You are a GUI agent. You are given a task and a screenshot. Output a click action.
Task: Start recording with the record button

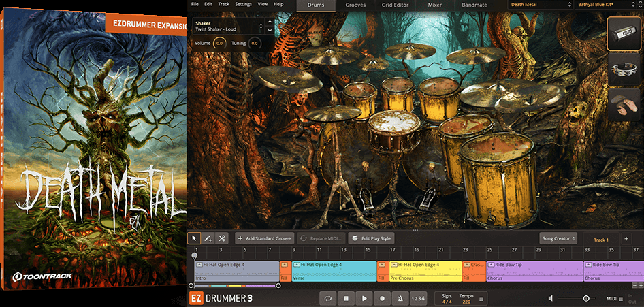click(x=382, y=298)
